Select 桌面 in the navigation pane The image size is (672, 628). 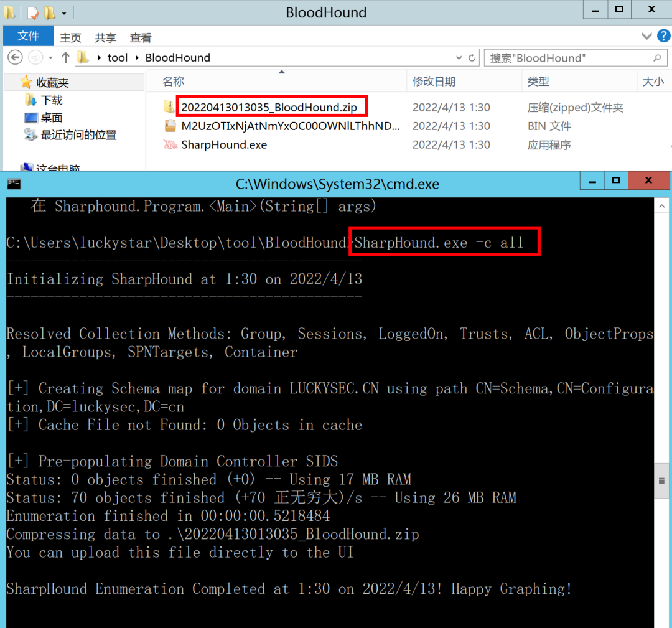[x=52, y=118]
